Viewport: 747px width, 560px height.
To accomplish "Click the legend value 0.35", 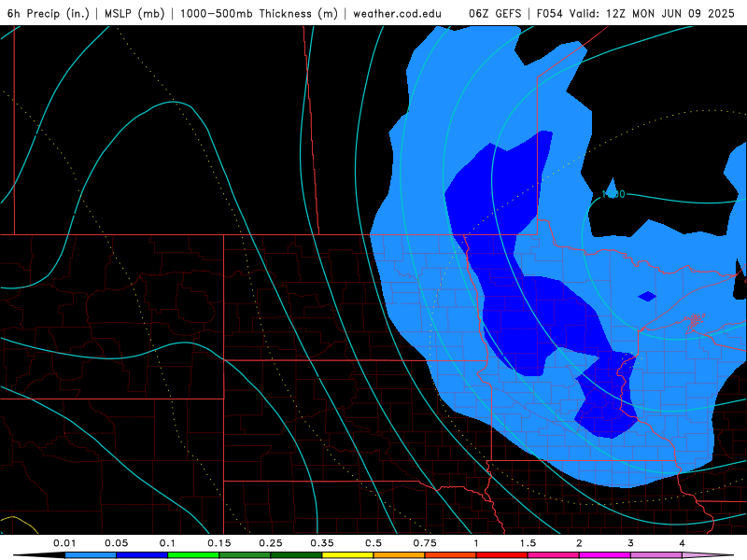I will click(x=322, y=543).
